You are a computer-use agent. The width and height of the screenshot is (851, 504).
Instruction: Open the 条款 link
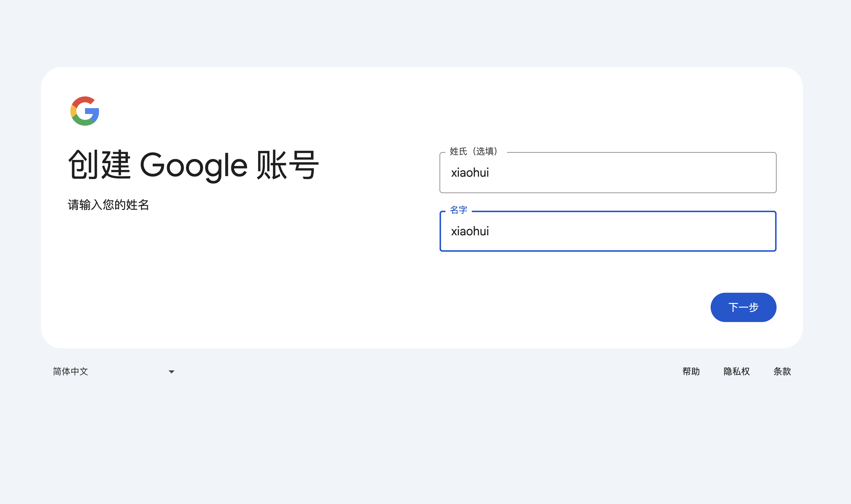(x=782, y=371)
